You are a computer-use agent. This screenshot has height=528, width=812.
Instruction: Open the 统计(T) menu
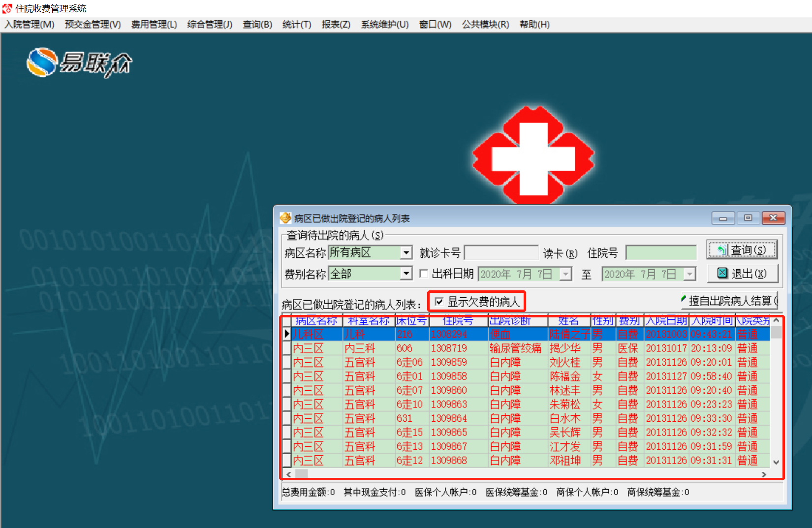(x=297, y=25)
